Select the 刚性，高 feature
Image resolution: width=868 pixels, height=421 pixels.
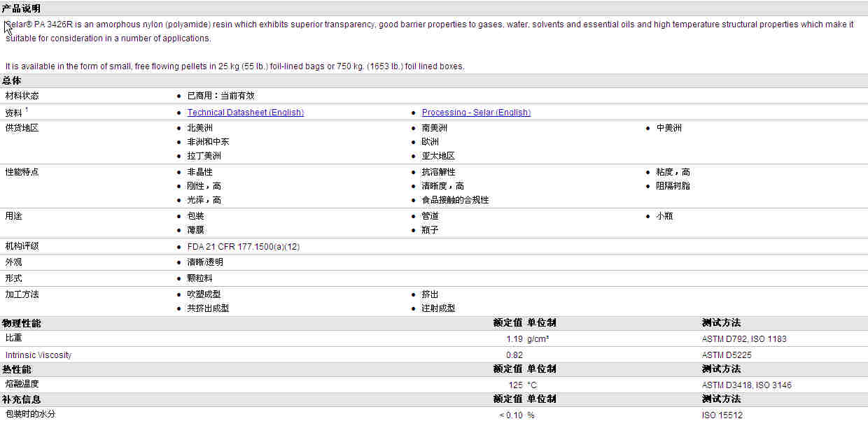tap(204, 186)
